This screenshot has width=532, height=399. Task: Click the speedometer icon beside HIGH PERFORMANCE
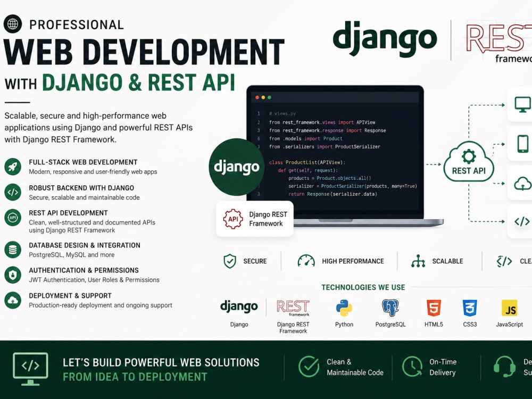click(x=306, y=261)
